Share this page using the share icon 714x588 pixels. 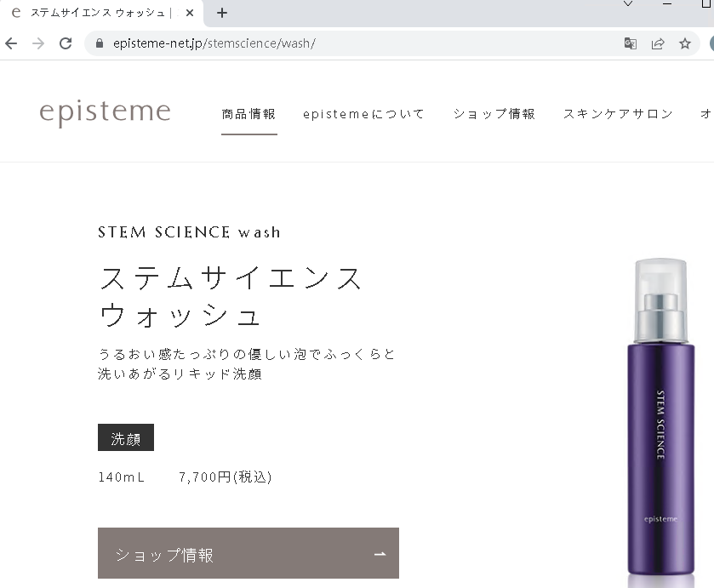point(658,43)
